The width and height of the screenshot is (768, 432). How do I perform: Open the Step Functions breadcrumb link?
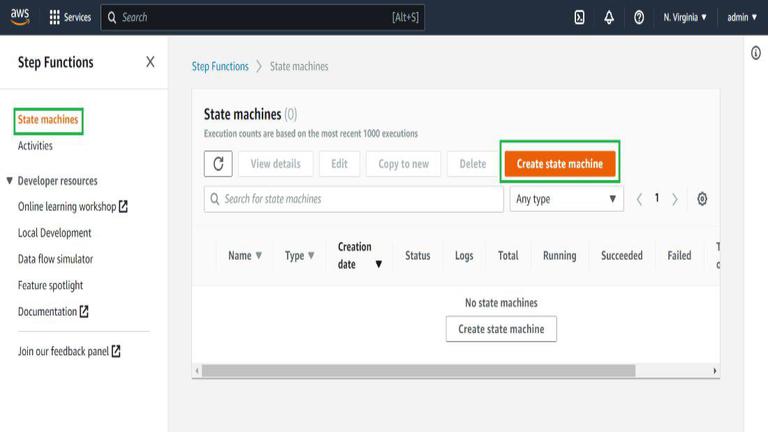tap(220, 66)
